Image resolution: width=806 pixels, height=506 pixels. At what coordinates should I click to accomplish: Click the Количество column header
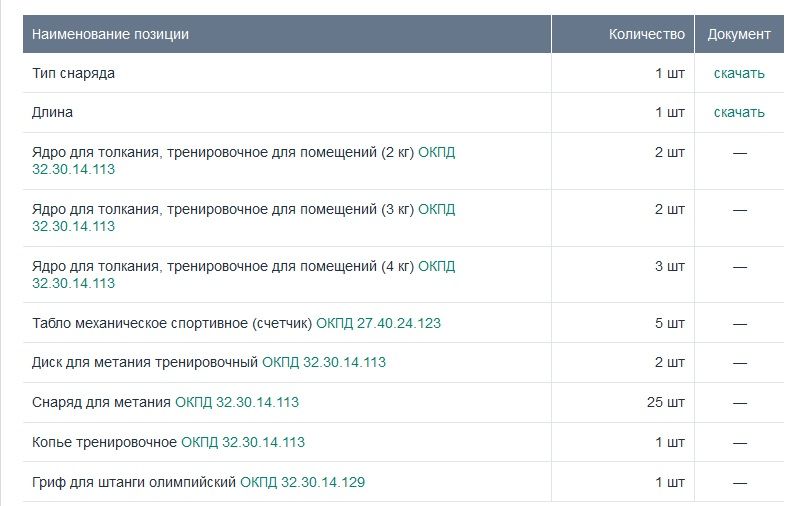click(646, 34)
